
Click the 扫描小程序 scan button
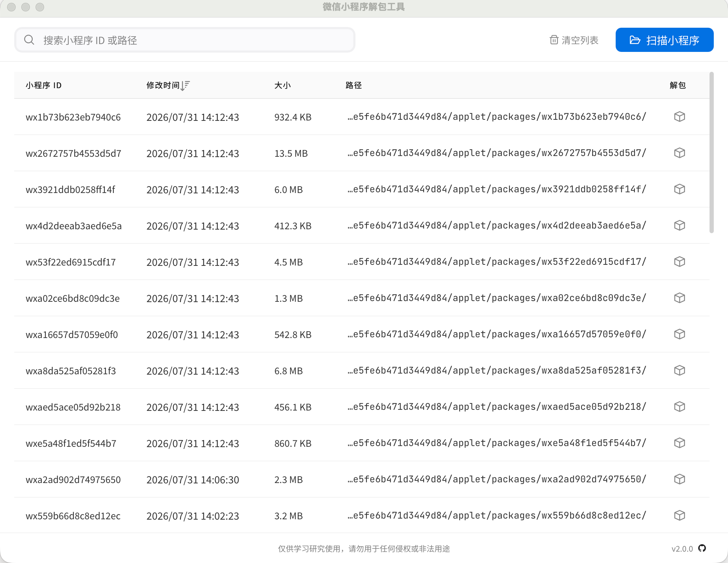pos(664,40)
